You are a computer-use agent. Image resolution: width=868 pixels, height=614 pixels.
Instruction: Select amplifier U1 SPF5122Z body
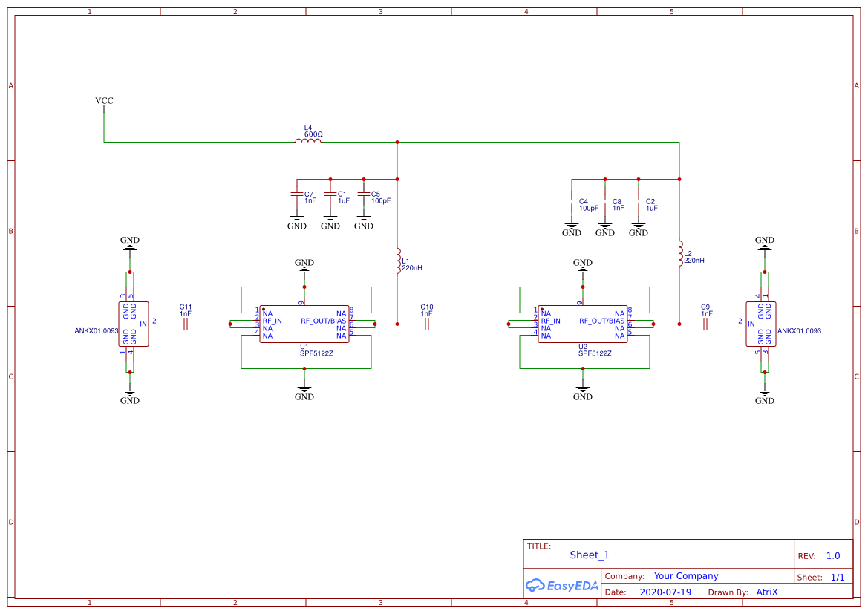tap(304, 324)
